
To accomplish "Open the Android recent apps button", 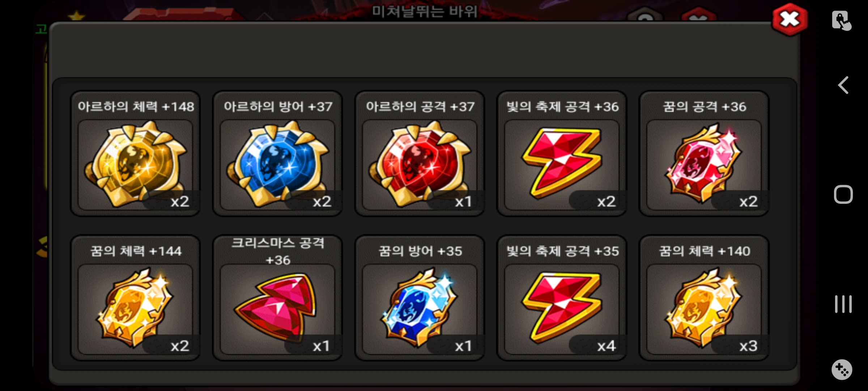I will [x=843, y=304].
